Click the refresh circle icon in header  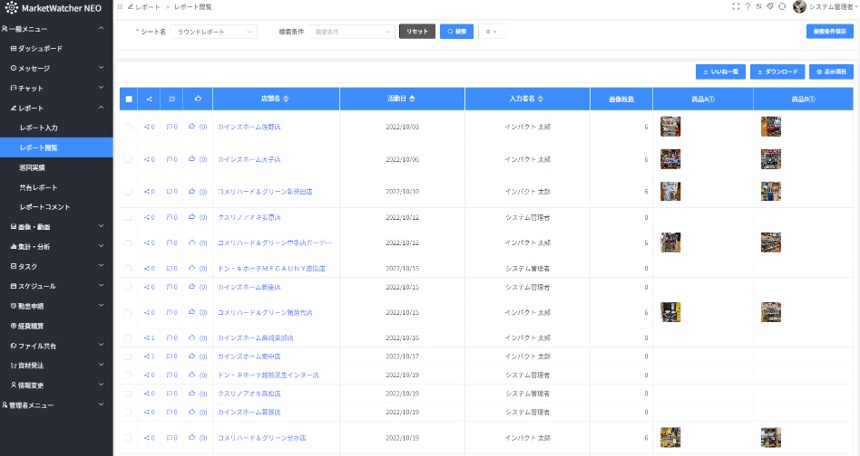[x=782, y=7]
